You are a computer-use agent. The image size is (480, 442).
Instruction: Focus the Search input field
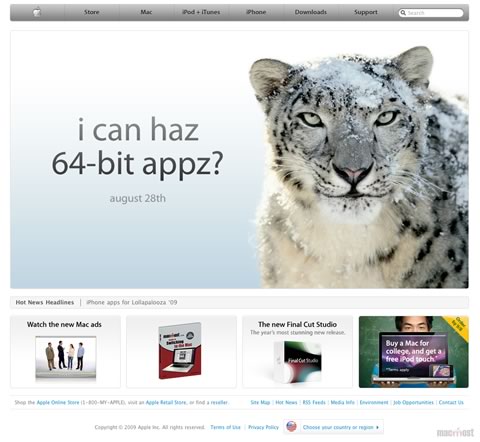click(431, 13)
